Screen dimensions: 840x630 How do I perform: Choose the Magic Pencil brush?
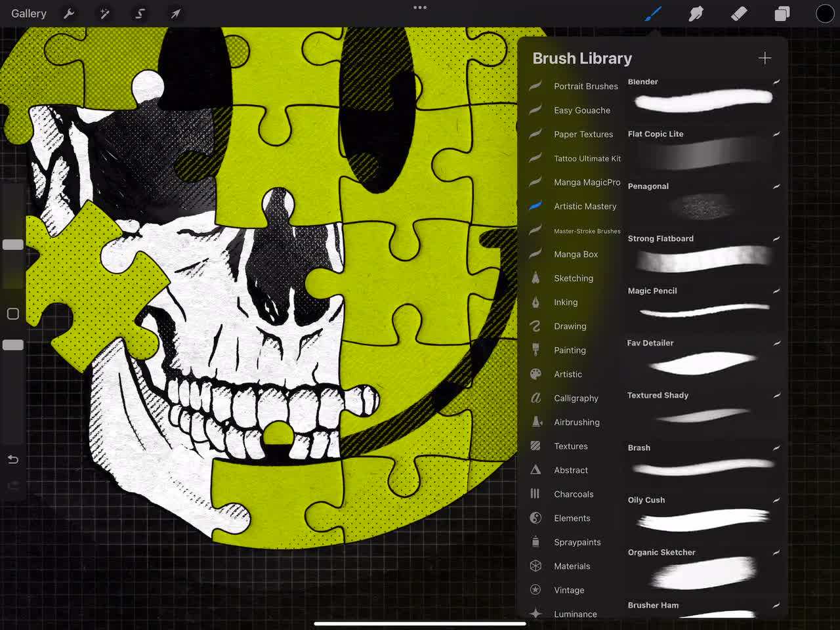[704, 306]
